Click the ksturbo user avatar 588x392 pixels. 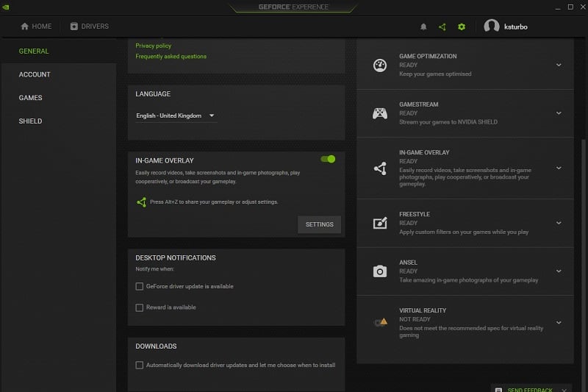tap(491, 26)
